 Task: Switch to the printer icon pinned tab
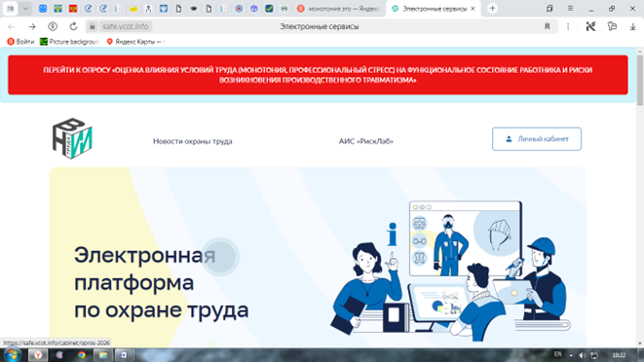point(284,8)
